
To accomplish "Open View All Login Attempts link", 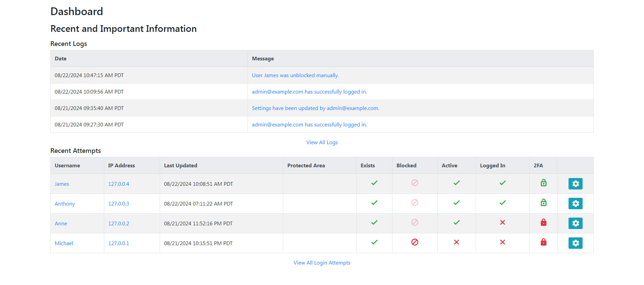I will click(x=322, y=263).
